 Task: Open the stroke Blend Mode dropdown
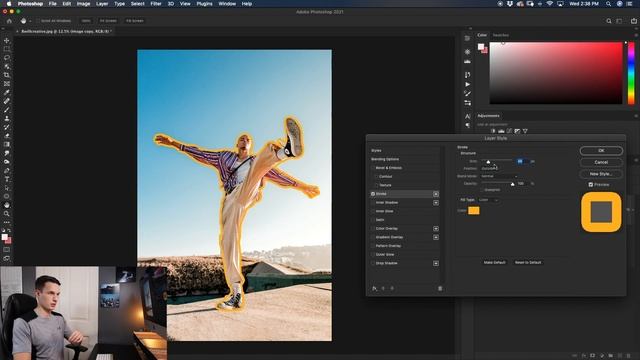click(500, 176)
